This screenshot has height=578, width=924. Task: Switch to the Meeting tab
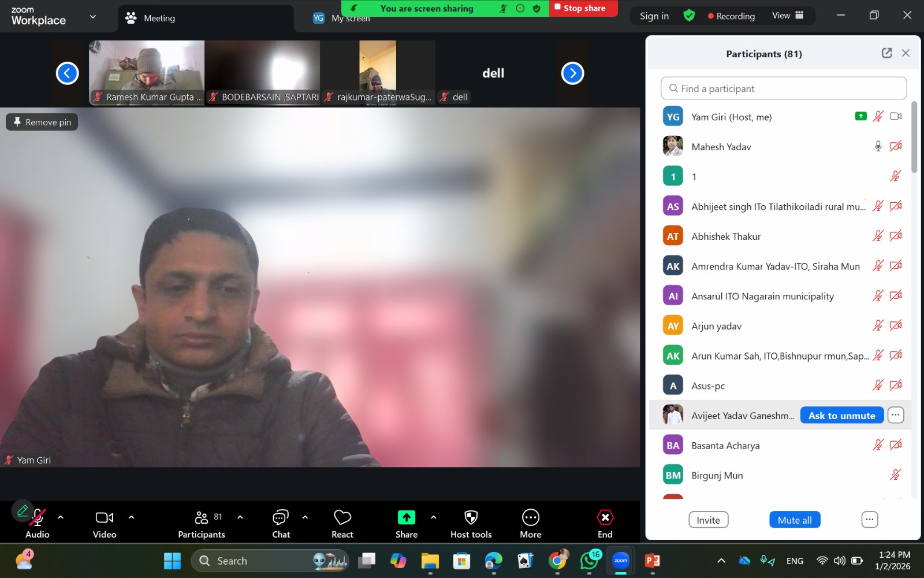[x=159, y=18]
